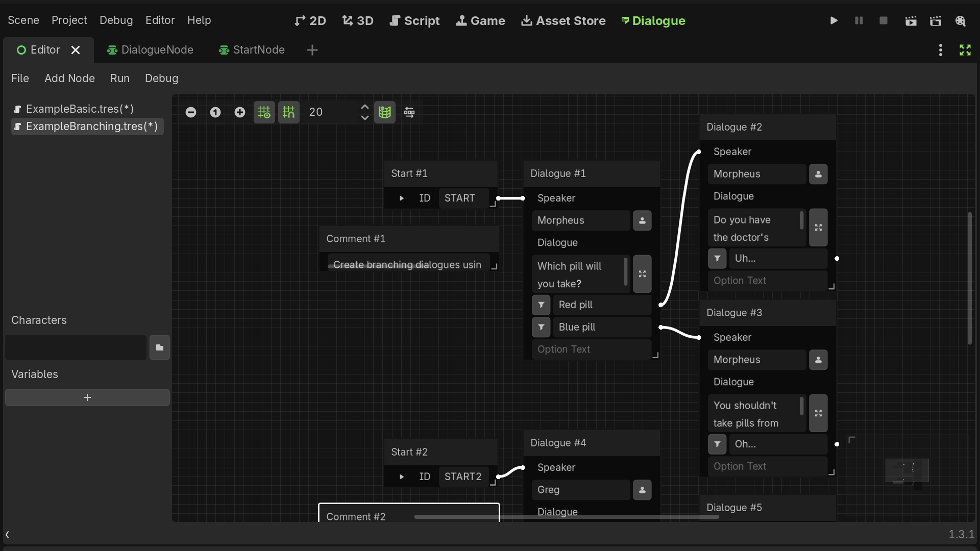Open the Uh... option condition filter
This screenshot has height=551, width=980.
[717, 258]
